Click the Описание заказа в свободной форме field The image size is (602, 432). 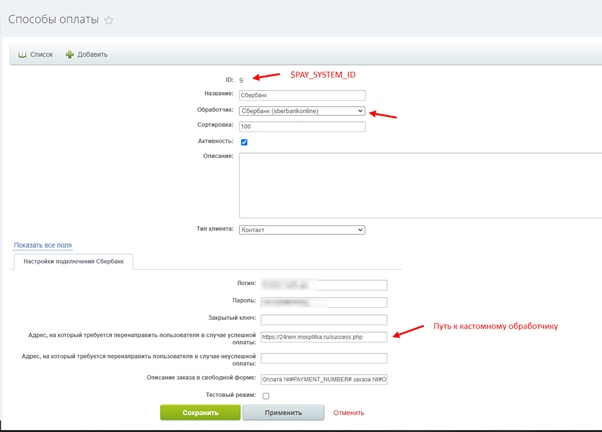323,379
